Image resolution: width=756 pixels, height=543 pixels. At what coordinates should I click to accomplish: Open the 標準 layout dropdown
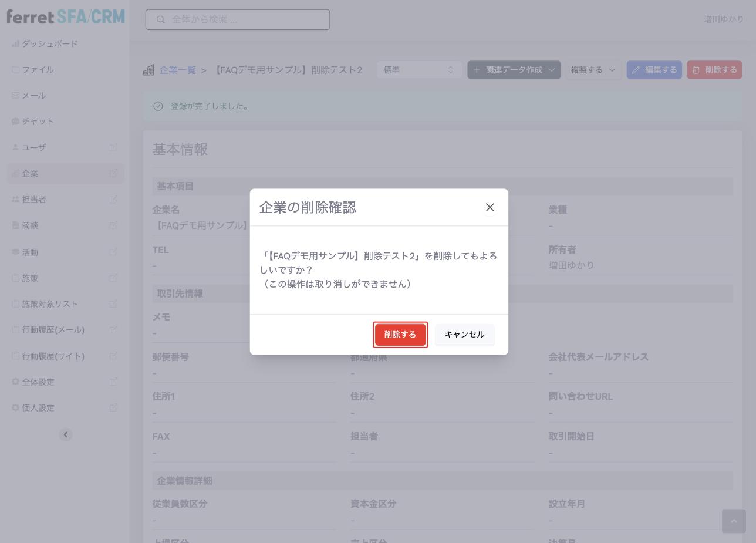tap(419, 70)
